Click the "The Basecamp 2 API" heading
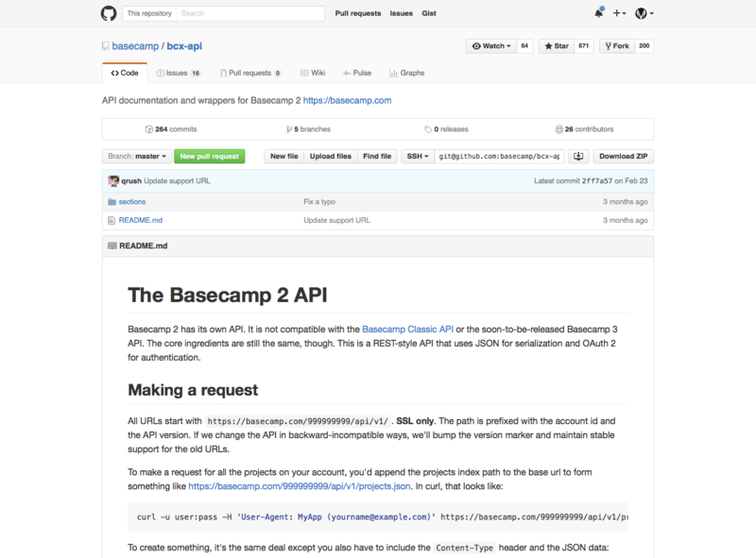The height and width of the screenshot is (558, 756). [x=228, y=295]
